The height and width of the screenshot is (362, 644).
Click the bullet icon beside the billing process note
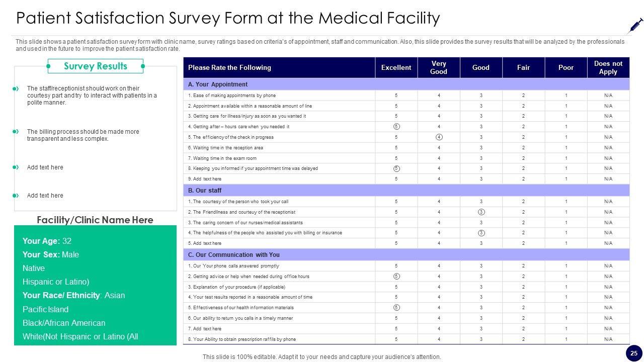click(x=16, y=132)
